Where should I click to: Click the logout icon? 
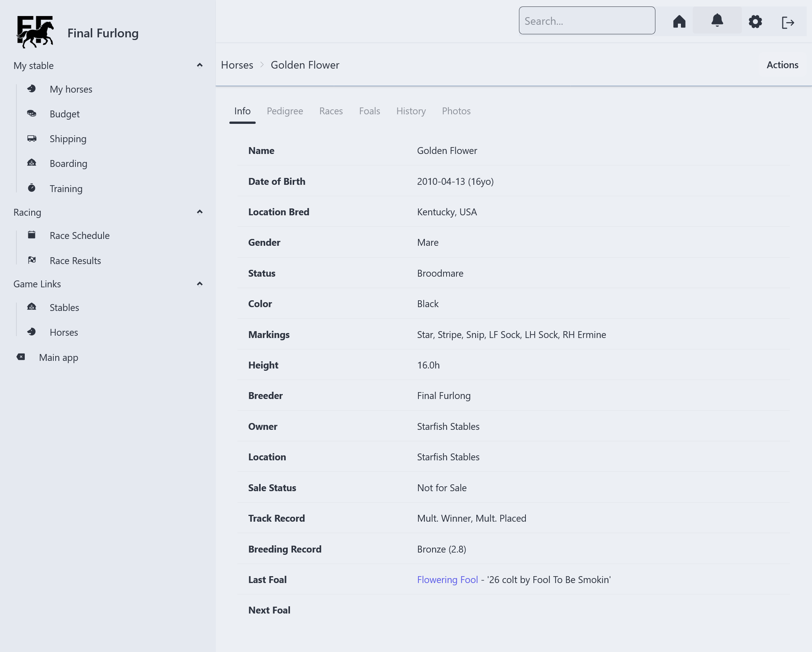pos(788,22)
